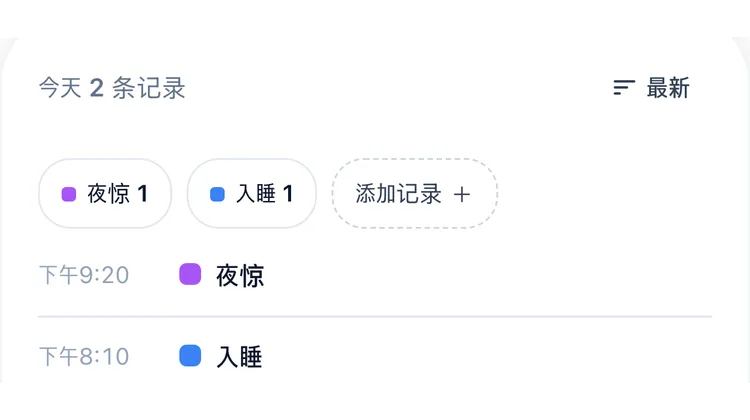The width and height of the screenshot is (750, 420).
Task: Select the 入睡 text in the list entry
Action: 239,357
